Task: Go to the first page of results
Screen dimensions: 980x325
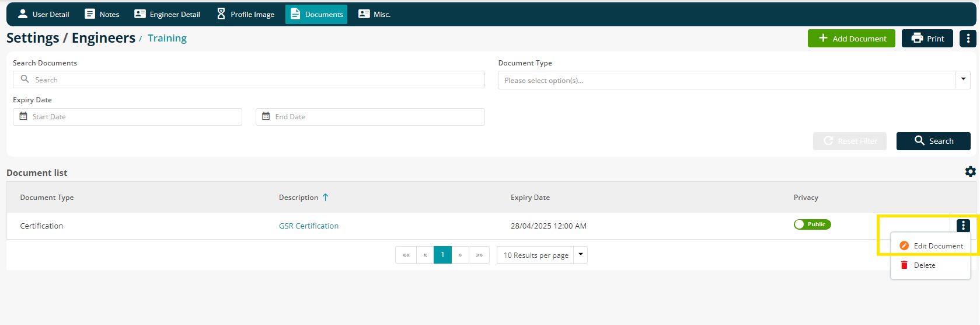Action: (406, 255)
